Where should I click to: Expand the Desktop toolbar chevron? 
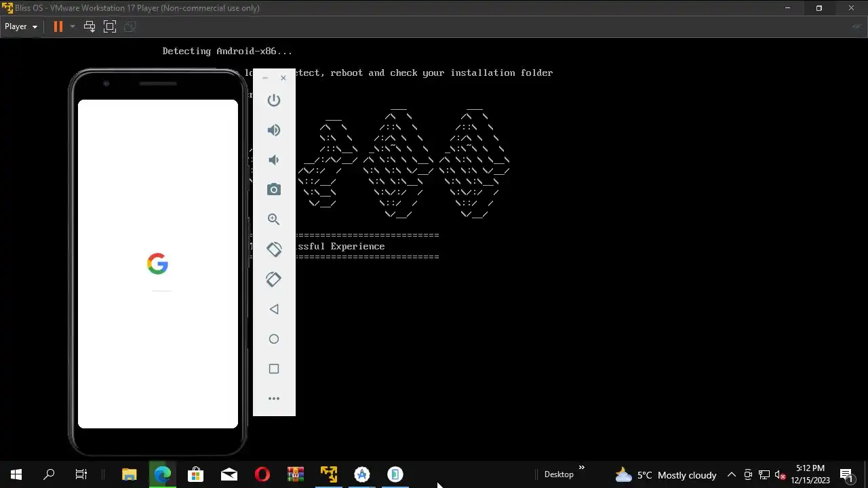point(581,468)
